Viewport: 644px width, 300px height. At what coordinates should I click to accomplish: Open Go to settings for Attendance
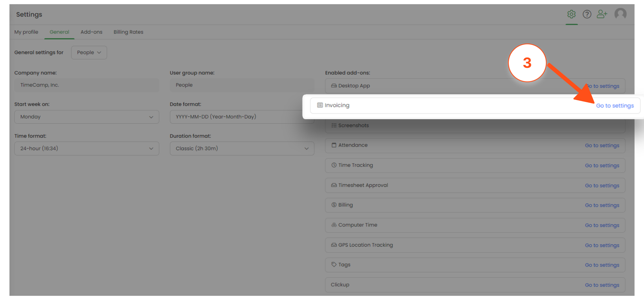[x=602, y=145]
